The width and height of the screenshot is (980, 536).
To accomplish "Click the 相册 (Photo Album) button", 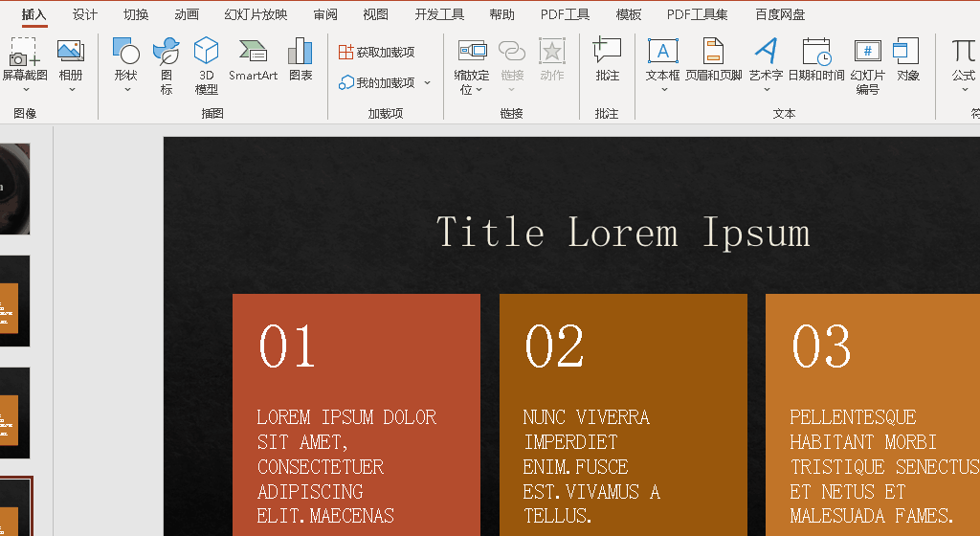I will click(x=71, y=59).
